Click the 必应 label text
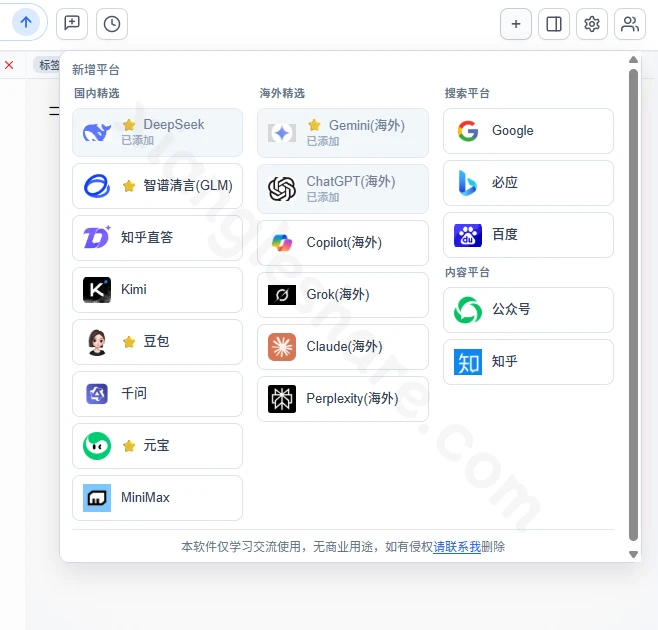Viewport: 658px width, 630px height. (x=505, y=183)
